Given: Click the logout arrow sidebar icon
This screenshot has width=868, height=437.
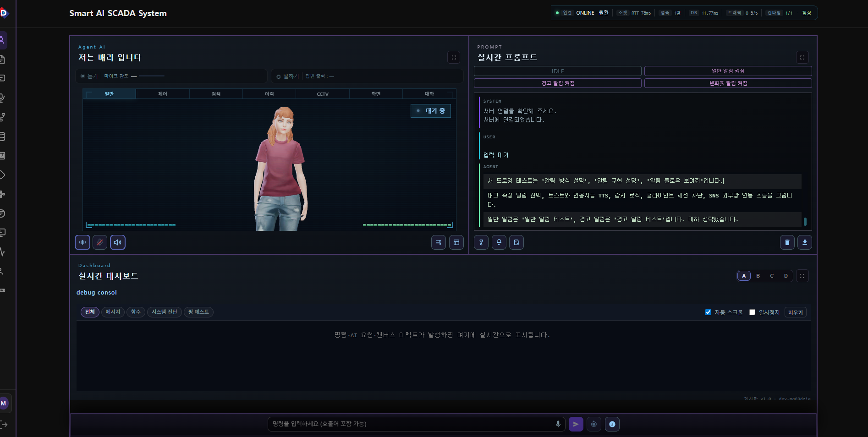Looking at the screenshot, I should pos(4,425).
